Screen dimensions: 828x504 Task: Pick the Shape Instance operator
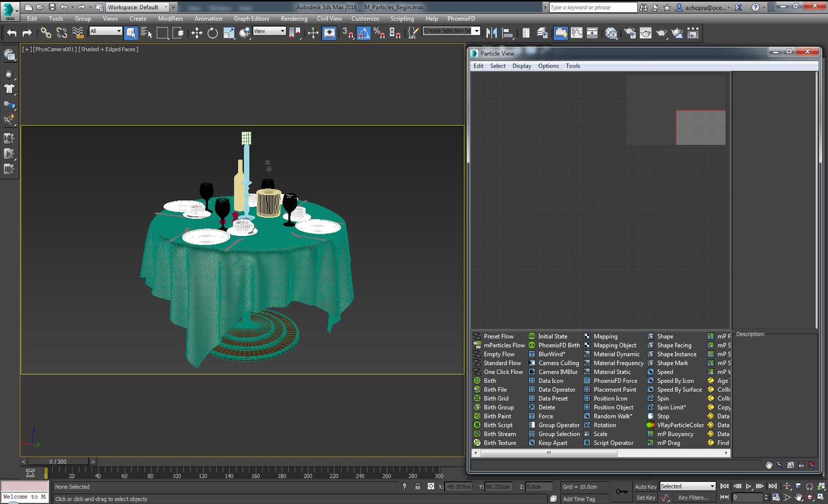[676, 354]
